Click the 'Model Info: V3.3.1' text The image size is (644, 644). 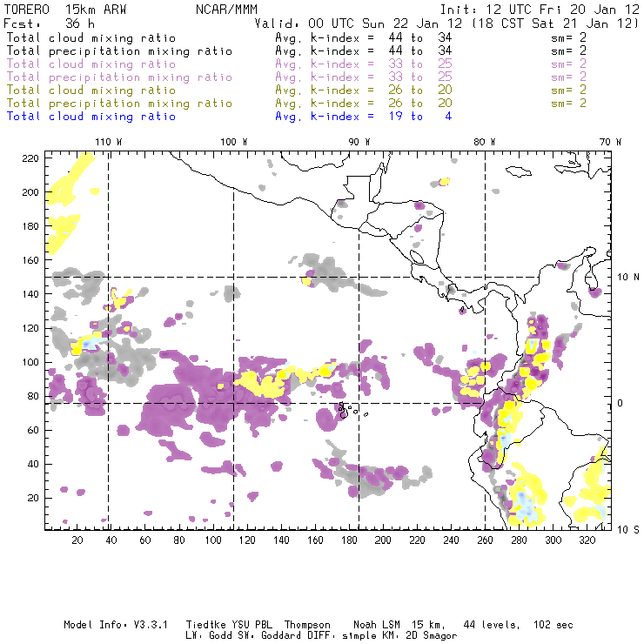[116, 625]
